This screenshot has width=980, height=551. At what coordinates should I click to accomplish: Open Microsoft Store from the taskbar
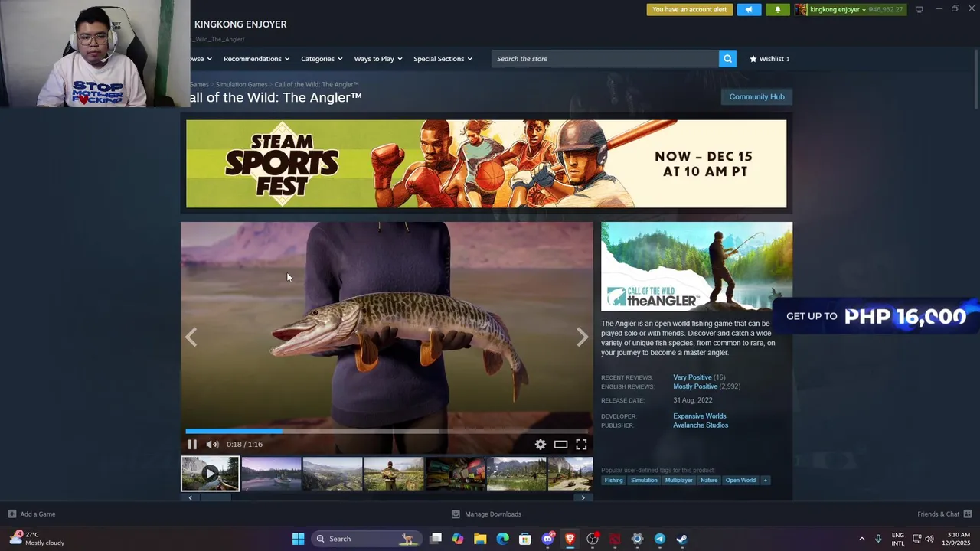(x=524, y=539)
